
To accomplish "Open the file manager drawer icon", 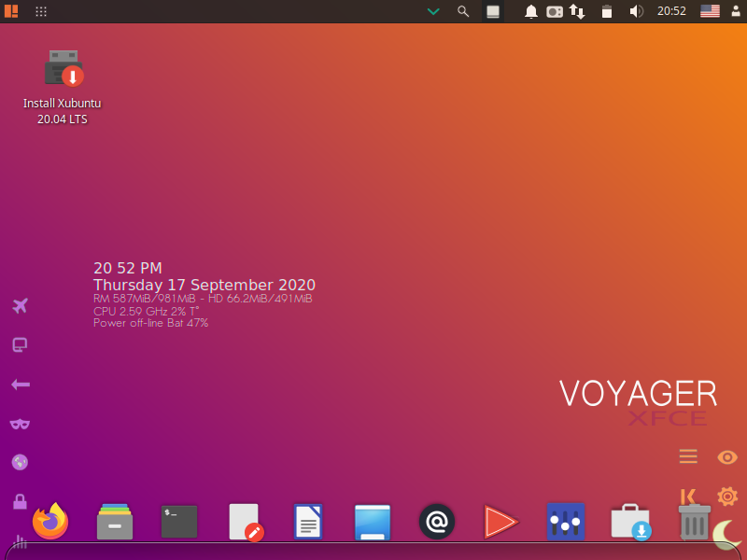I will click(x=115, y=521).
